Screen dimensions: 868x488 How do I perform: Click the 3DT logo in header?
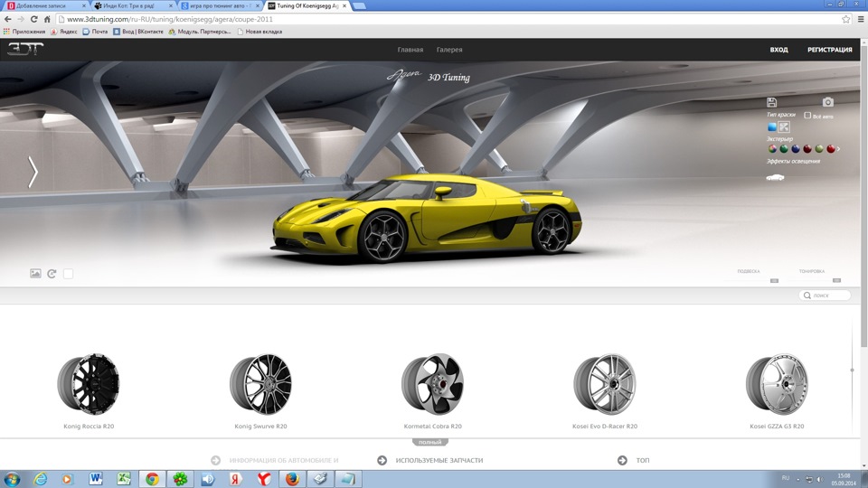25,49
